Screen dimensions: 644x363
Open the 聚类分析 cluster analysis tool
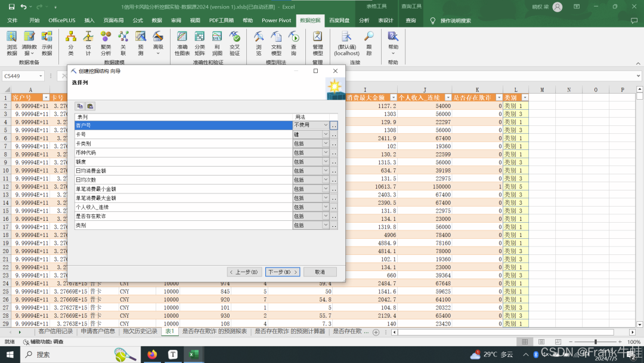(106, 42)
